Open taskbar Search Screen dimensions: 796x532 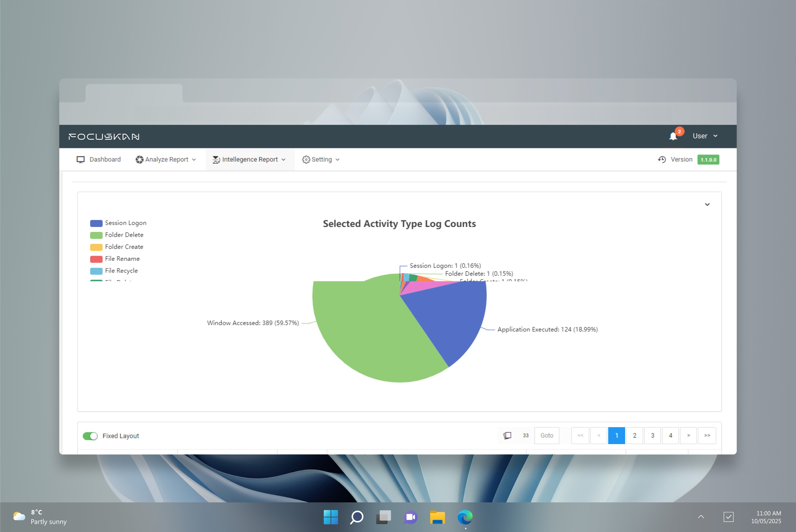tap(357, 517)
